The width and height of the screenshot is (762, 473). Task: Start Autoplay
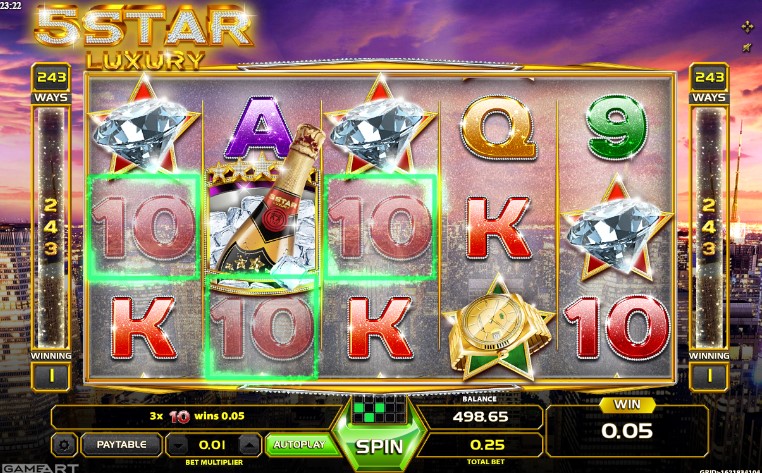click(299, 444)
